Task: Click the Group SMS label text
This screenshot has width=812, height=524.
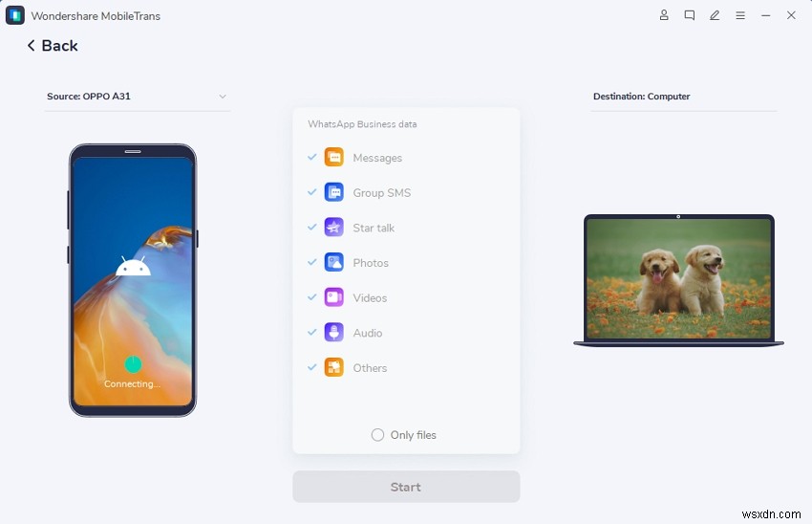Action: tap(382, 193)
